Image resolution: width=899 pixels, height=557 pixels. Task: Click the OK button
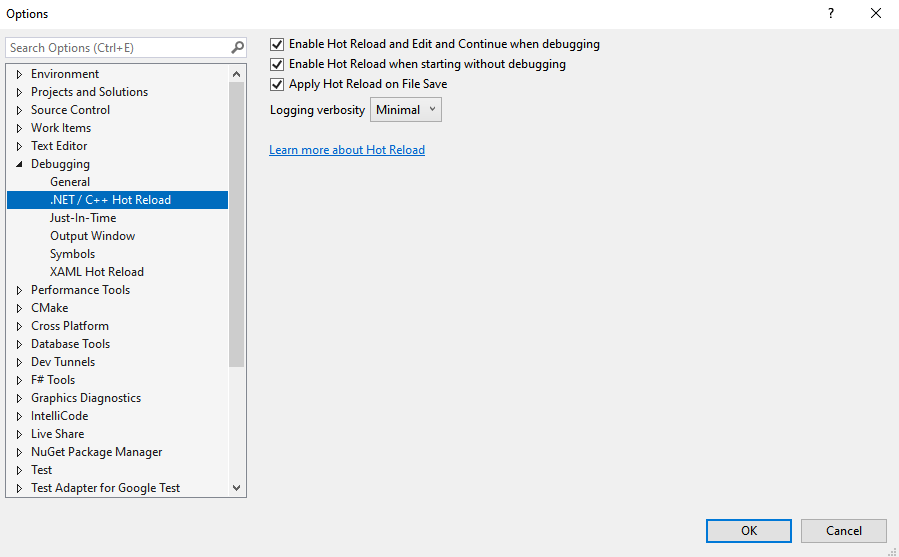pos(749,531)
